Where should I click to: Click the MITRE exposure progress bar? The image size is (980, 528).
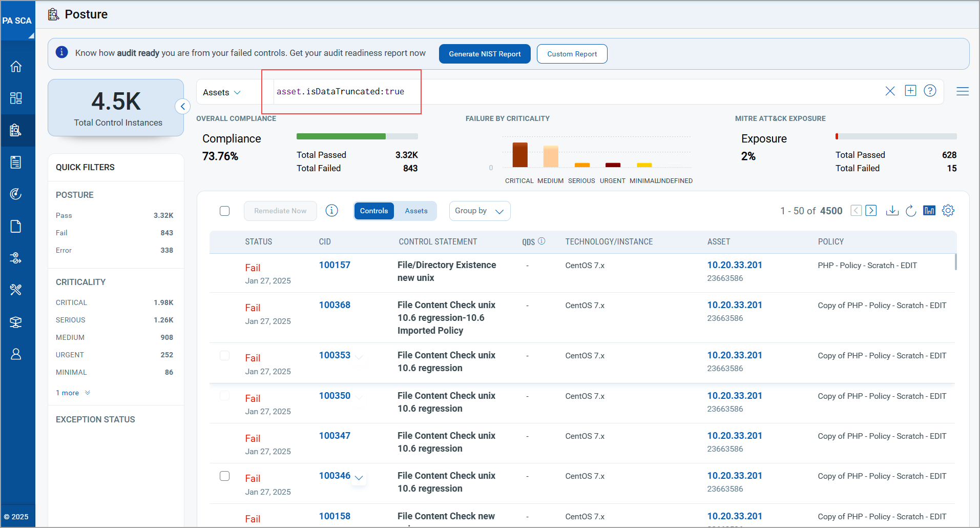(896, 136)
